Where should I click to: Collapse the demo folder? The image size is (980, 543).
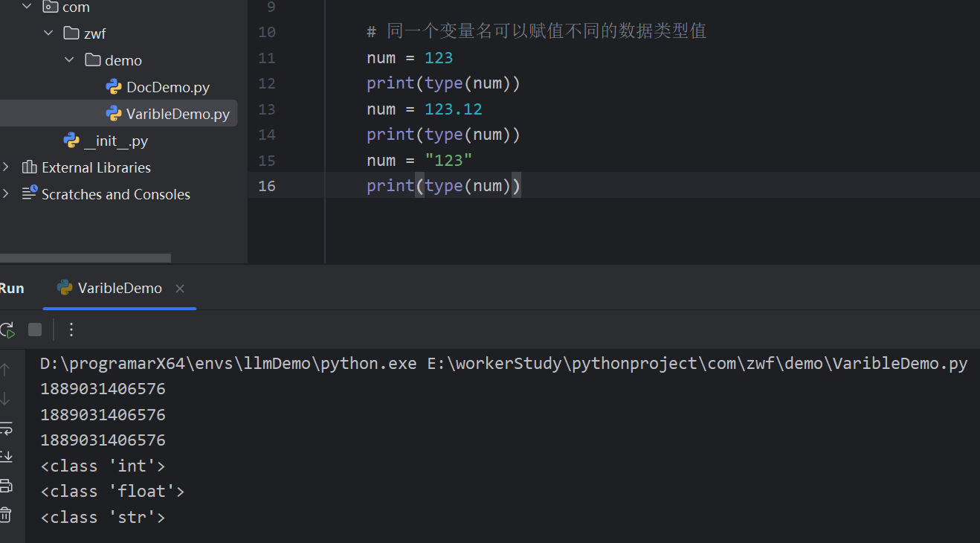[69, 60]
